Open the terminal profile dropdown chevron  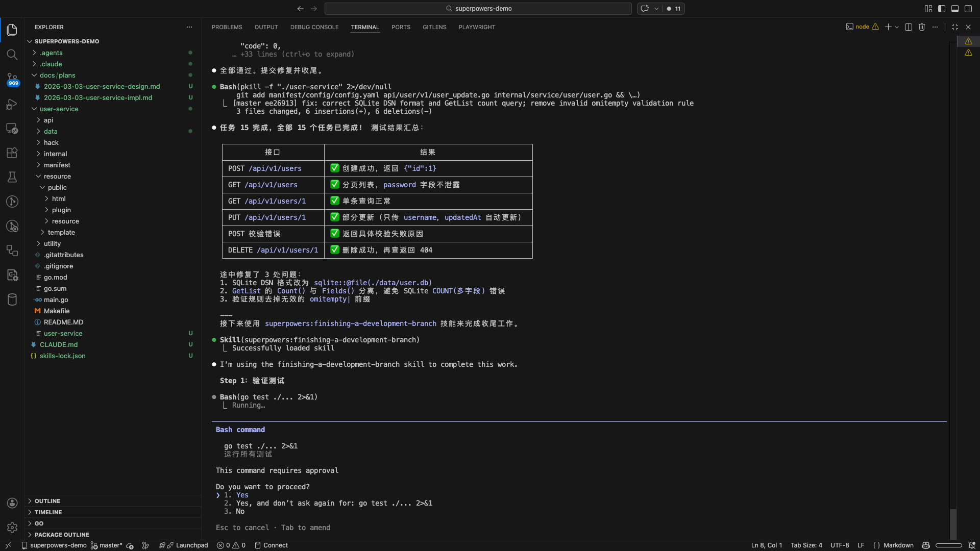(898, 27)
